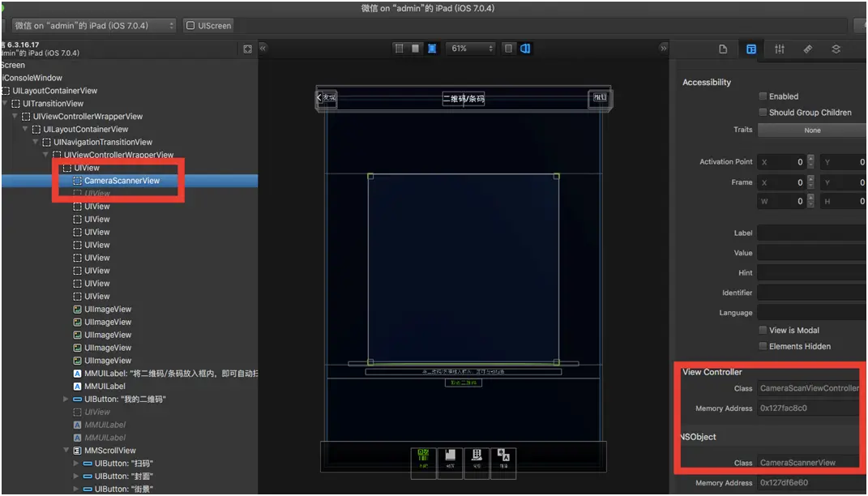868x496 pixels.
Task: Click the label icon of "将二维码/条码放入框内" row
Action: click(78, 374)
